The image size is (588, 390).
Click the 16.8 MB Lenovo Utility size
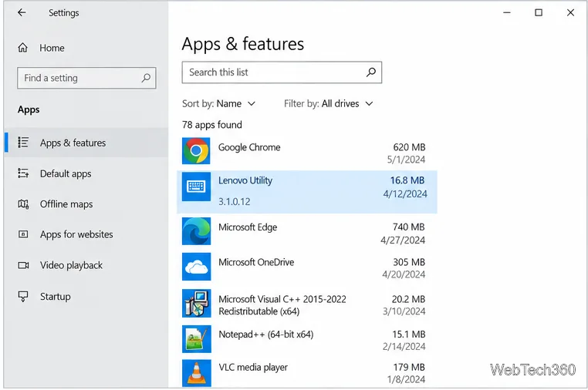(407, 180)
